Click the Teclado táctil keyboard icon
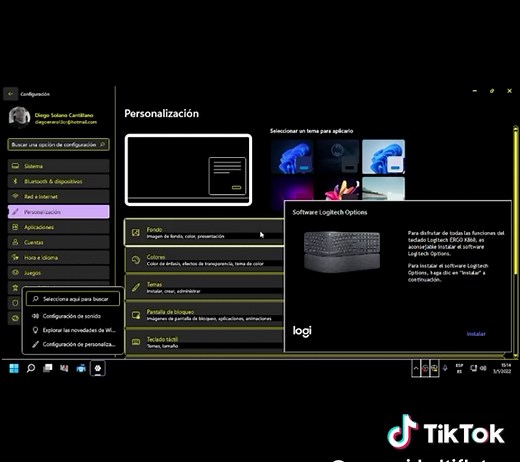This screenshot has width=520, height=462. coord(136,342)
